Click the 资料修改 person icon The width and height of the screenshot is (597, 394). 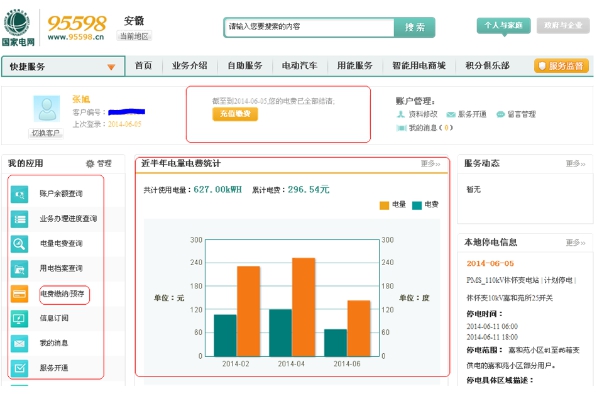(401, 114)
